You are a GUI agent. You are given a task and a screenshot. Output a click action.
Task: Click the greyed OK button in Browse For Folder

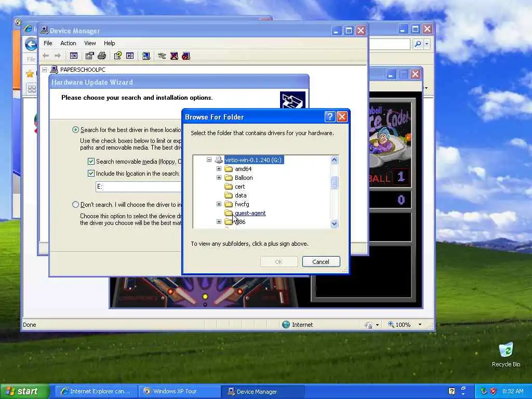[279, 262]
